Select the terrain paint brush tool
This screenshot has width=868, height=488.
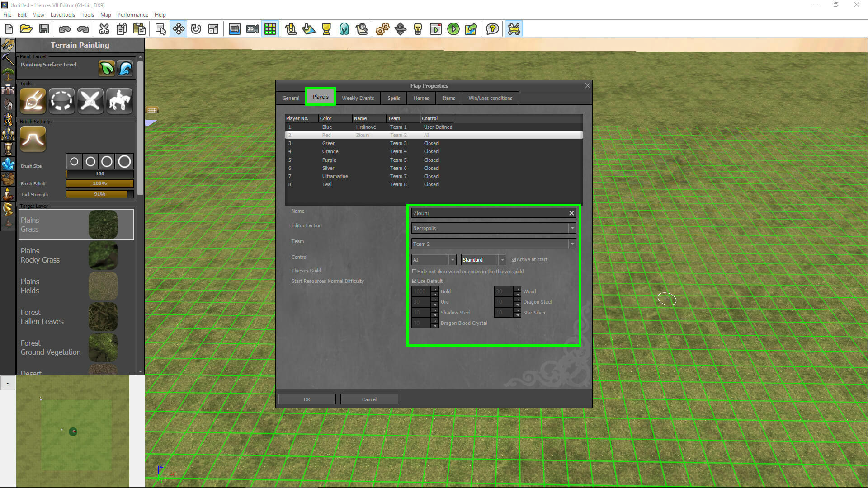point(33,100)
